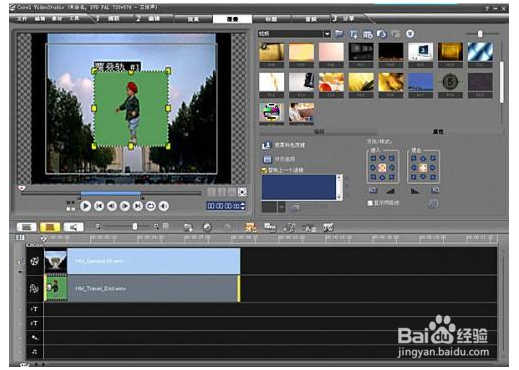Click the export to media icon

coord(382,34)
